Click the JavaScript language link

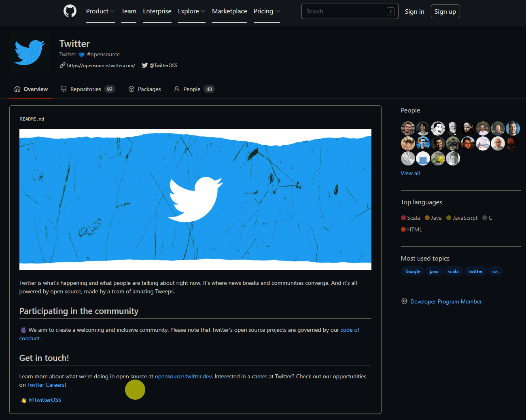pyautogui.click(x=462, y=218)
